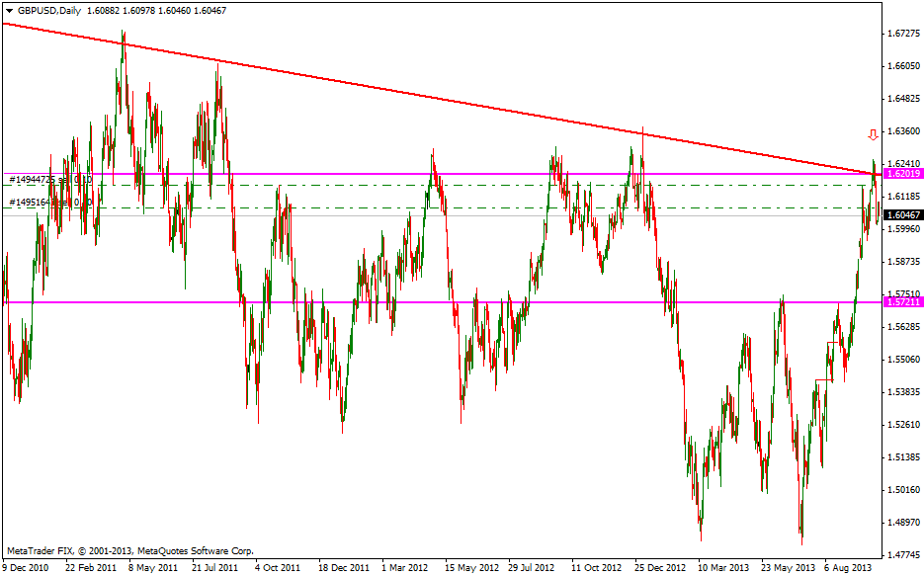Click the 1.55060 price axis label
The image size is (924, 576).
point(903,360)
